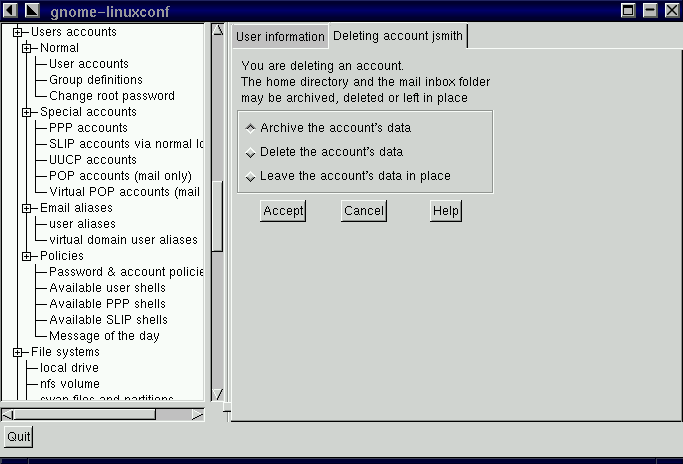This screenshot has width=683, height=464.
Task: Click the tree panel vertical scrollbar thumb
Action: pos(217,215)
